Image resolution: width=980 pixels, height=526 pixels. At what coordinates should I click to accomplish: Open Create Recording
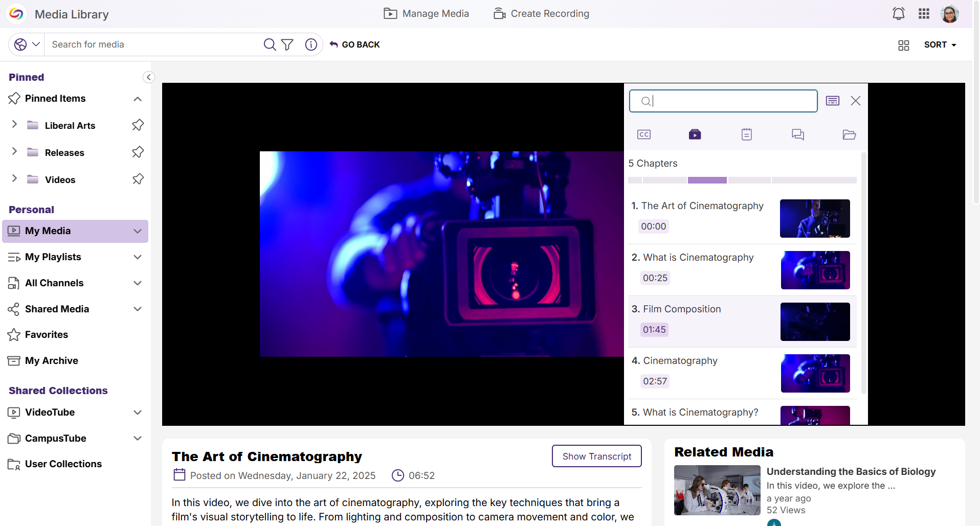point(541,14)
